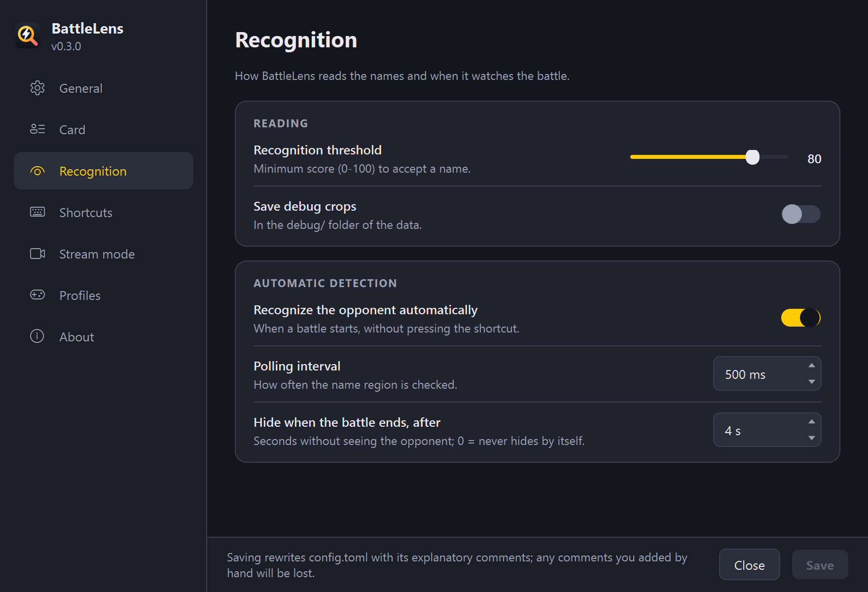Click the BattleLens lightning magnifier logo

click(x=28, y=36)
